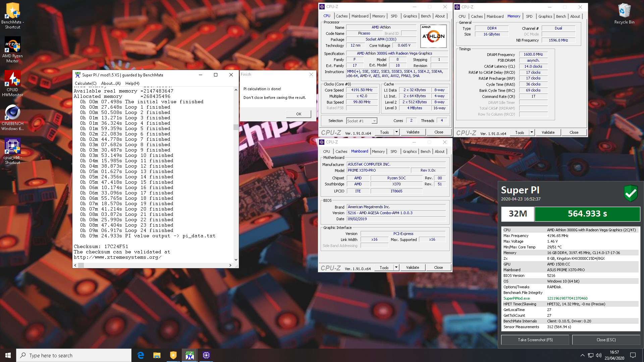The image size is (644, 362).
Task: Switch to SPD tab in CPU-Z CPU window
Action: point(394,16)
